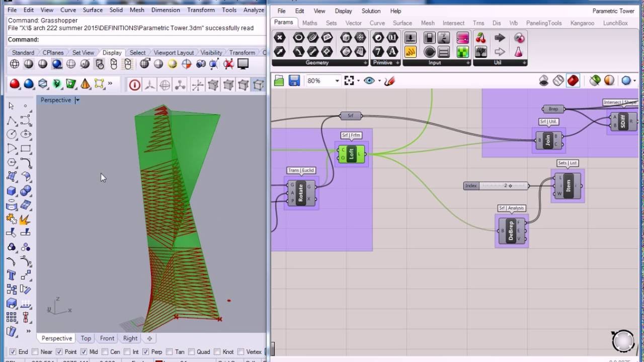The image size is (644, 362).
Task: Click the Explode tool in Rhino sidebar
Action: pyautogui.click(x=26, y=219)
